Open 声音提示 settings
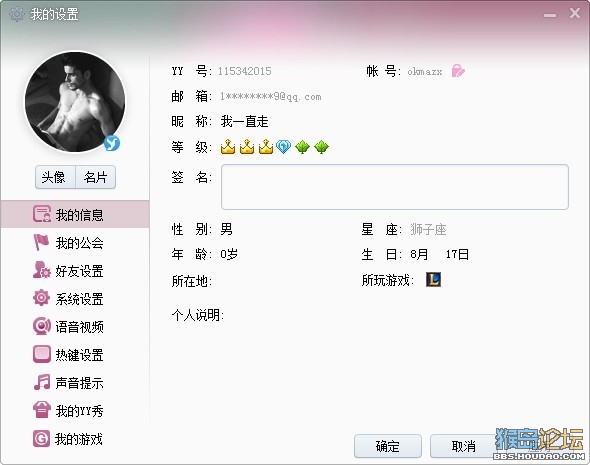The image size is (590, 465). [x=75, y=383]
